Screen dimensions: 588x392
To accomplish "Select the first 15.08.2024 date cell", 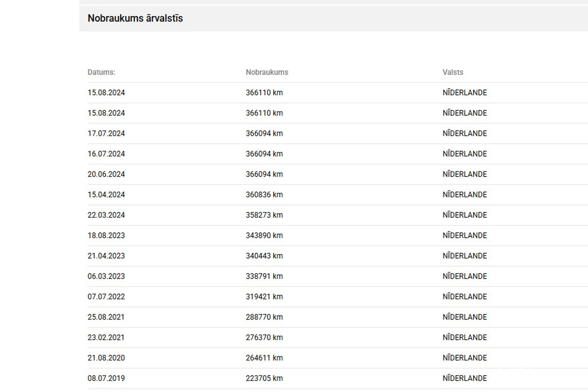I will [x=106, y=93].
